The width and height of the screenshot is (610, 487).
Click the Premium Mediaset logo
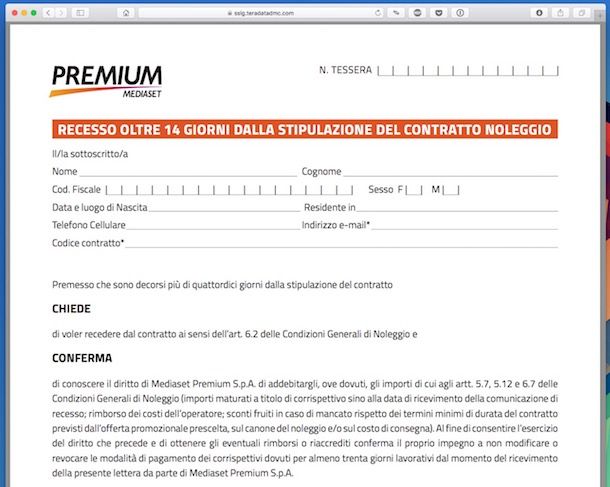point(106,81)
